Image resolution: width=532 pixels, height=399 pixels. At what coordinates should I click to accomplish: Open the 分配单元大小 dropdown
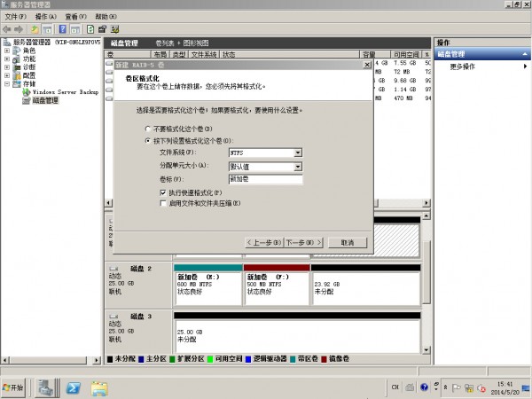click(x=298, y=166)
